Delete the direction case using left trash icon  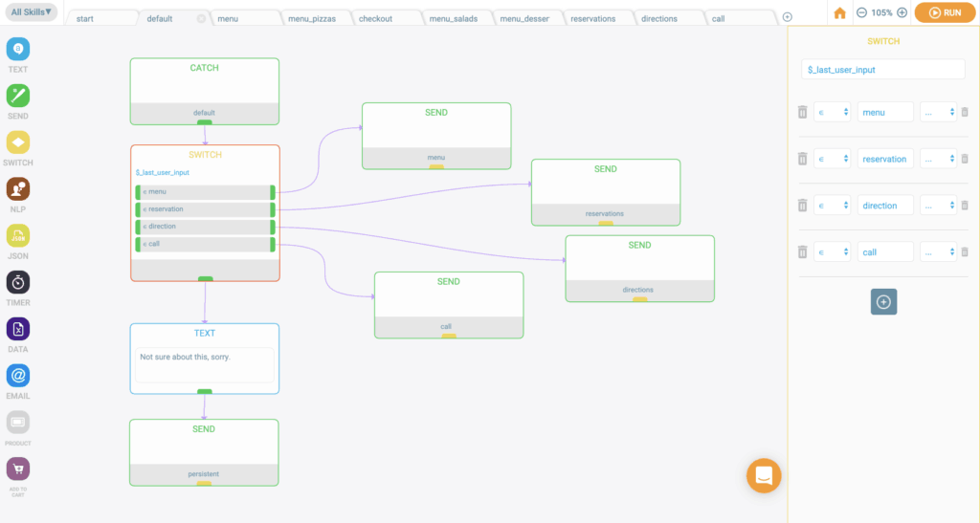point(803,206)
